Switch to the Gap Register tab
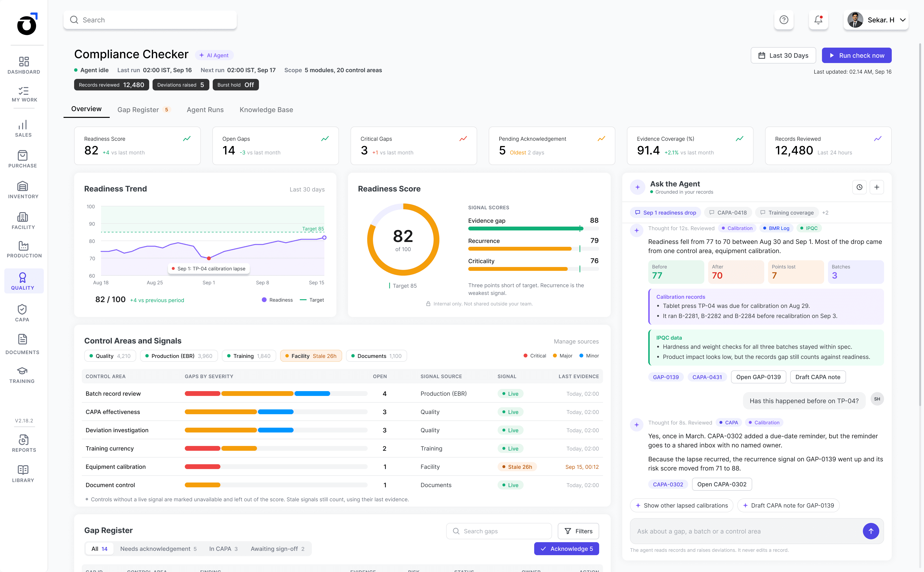 (144, 110)
